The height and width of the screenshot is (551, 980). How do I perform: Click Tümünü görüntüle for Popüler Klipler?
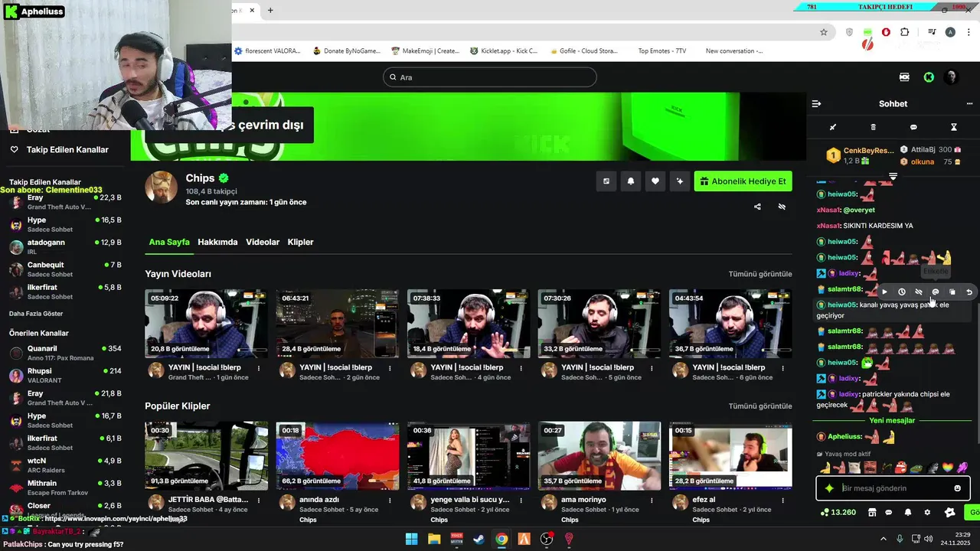coord(760,406)
